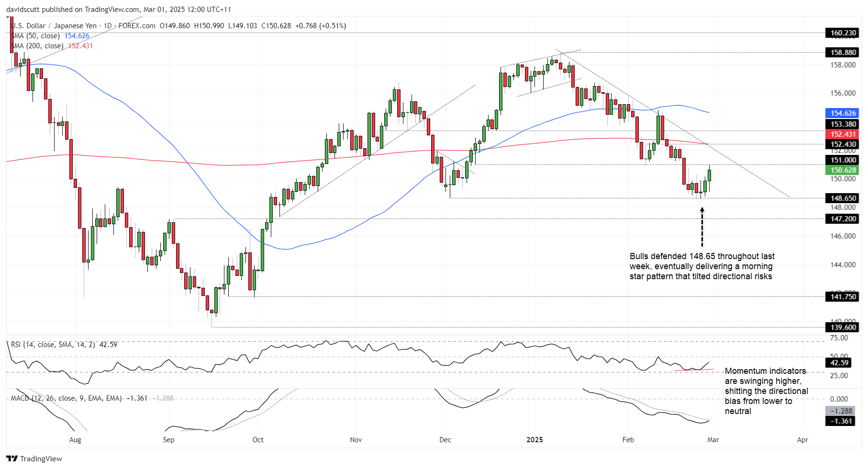Click the 158.000 price axis tick
The width and height of the screenshot is (868, 469).
pyautogui.click(x=843, y=65)
